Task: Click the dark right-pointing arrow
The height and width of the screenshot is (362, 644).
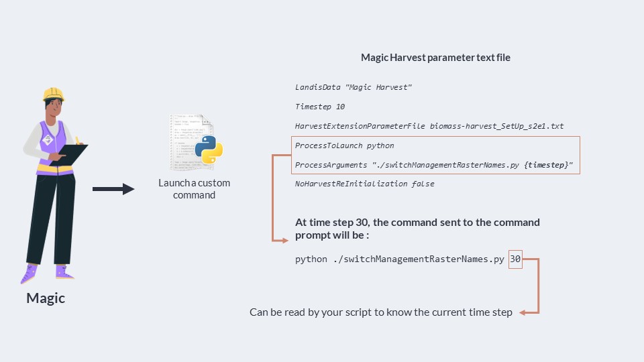Action: (113, 189)
